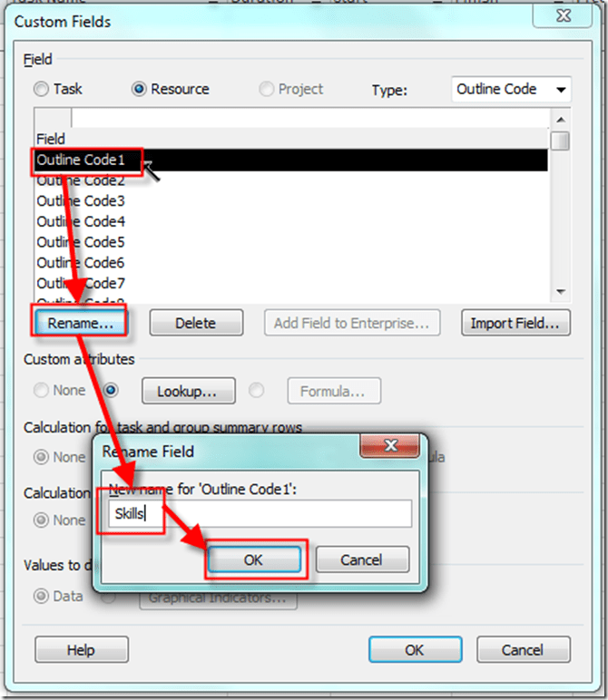Choose Outline Code6 in the list
The width and height of the screenshot is (608, 700).
(81, 263)
